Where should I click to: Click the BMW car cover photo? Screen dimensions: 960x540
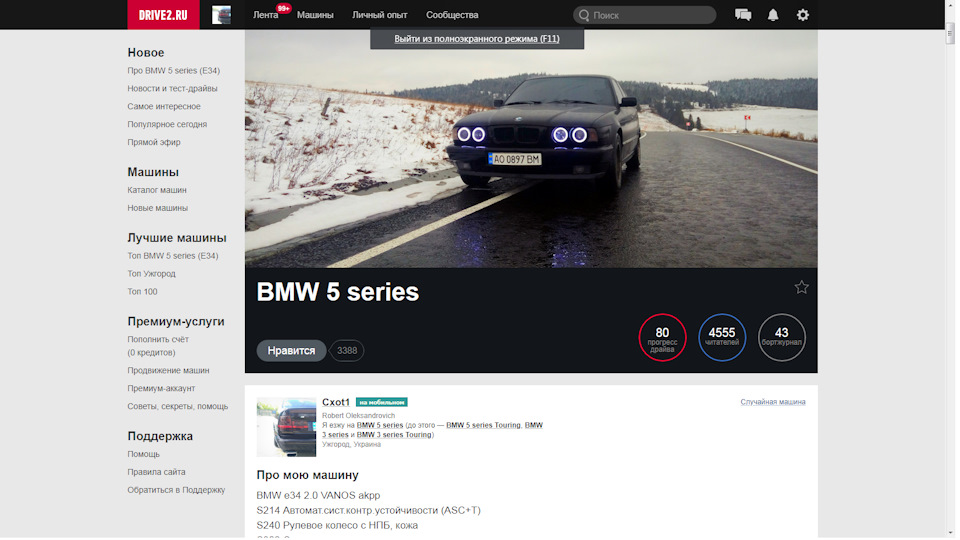531,149
